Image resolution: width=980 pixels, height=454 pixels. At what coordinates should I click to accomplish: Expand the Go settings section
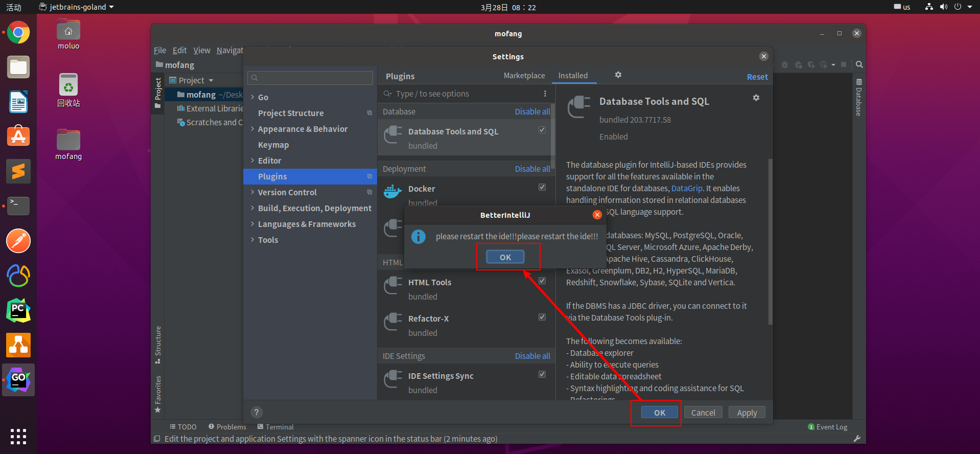252,97
